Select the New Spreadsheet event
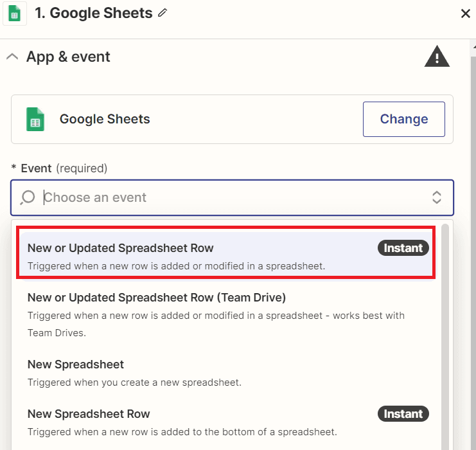 tap(226, 373)
